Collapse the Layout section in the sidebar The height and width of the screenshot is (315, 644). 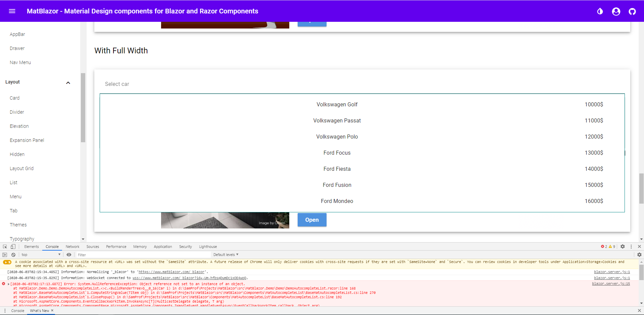[x=68, y=83]
